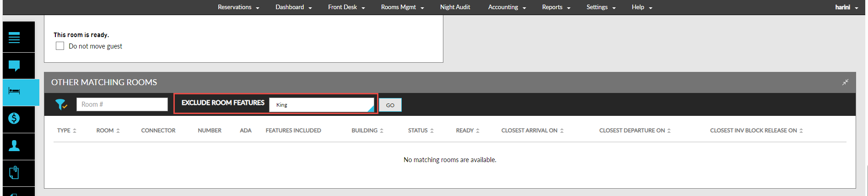Open the Help menu
This screenshot has height=196, width=868.
tap(642, 7)
